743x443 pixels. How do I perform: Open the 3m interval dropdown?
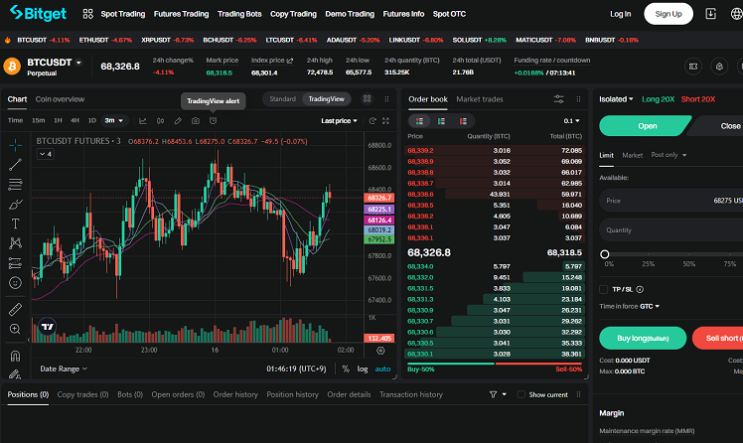coord(114,120)
